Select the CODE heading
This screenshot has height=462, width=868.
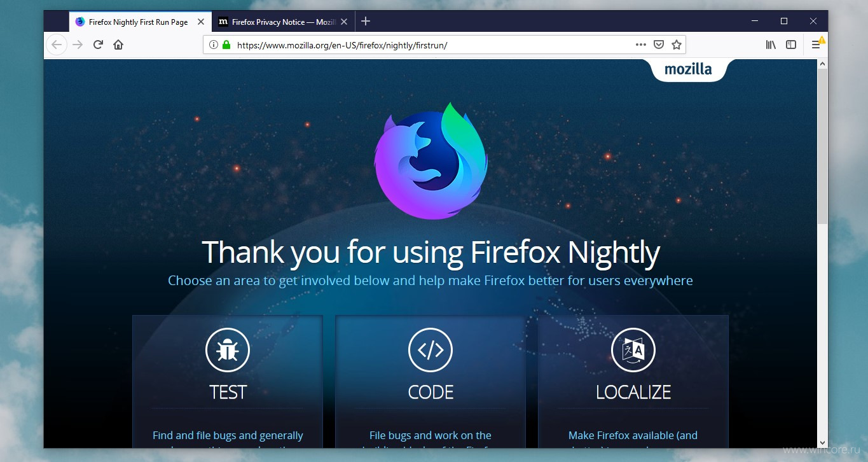tap(431, 392)
